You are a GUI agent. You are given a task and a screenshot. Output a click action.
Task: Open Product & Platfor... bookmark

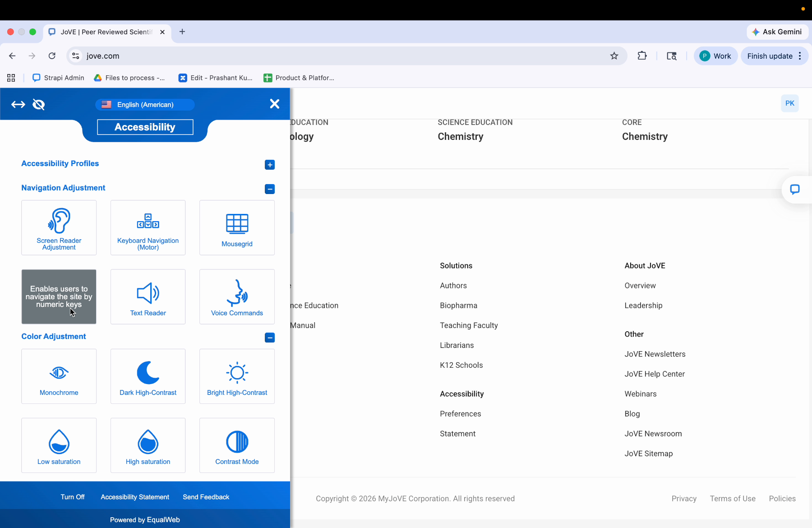click(x=299, y=78)
